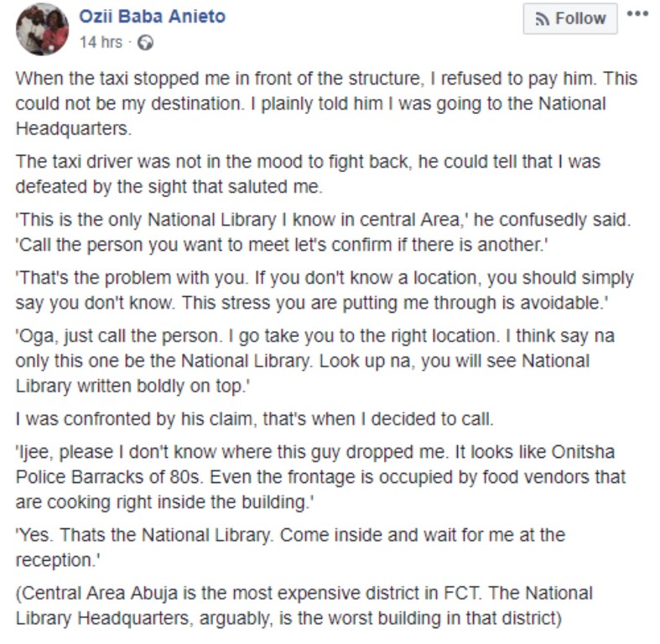Click paragraph starting 'Oga, just call the person'

click(x=315, y=361)
